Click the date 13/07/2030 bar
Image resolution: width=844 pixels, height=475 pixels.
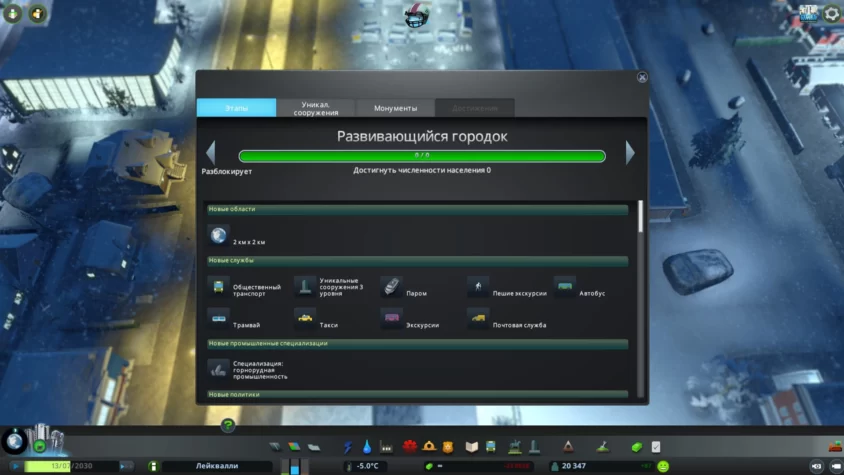point(71,466)
